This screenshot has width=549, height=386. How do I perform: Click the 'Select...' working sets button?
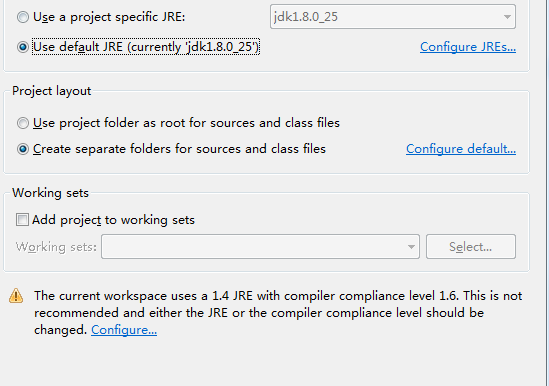coord(471,247)
